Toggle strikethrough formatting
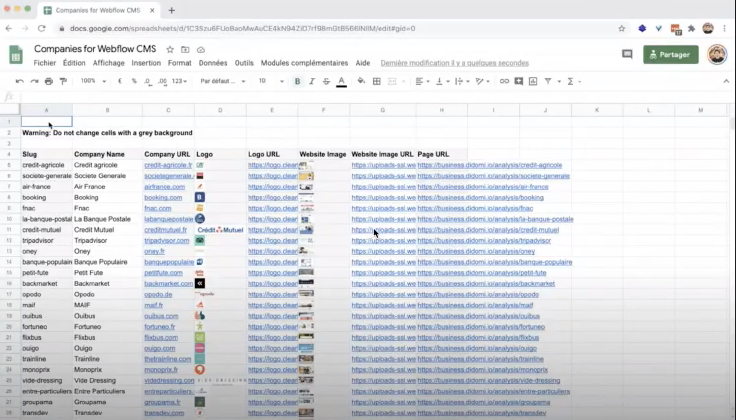 (326, 81)
